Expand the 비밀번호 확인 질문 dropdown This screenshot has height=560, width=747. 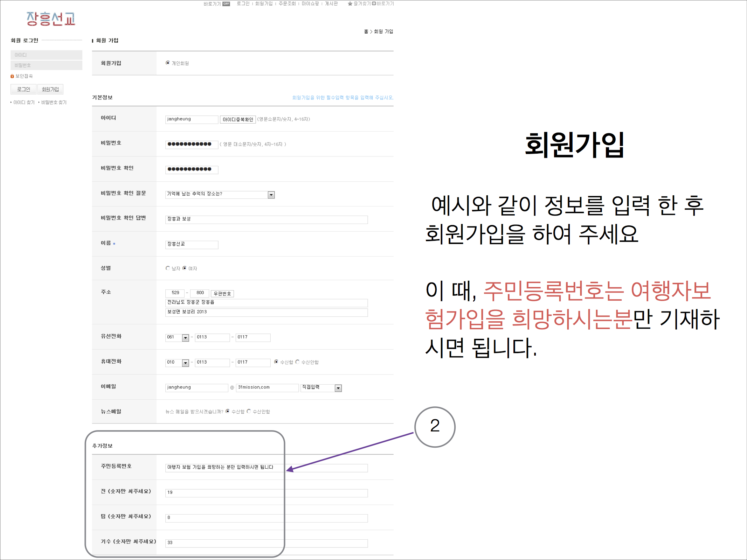tap(271, 195)
